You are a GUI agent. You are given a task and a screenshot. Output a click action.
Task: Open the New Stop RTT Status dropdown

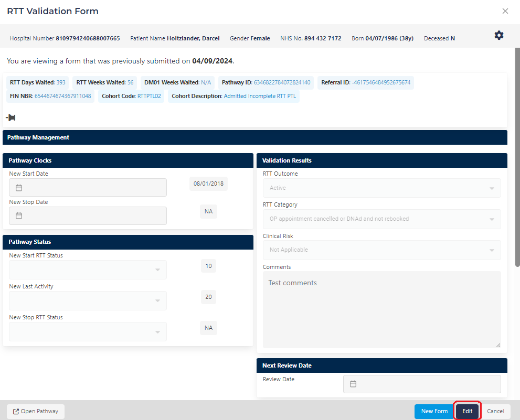tap(88, 332)
